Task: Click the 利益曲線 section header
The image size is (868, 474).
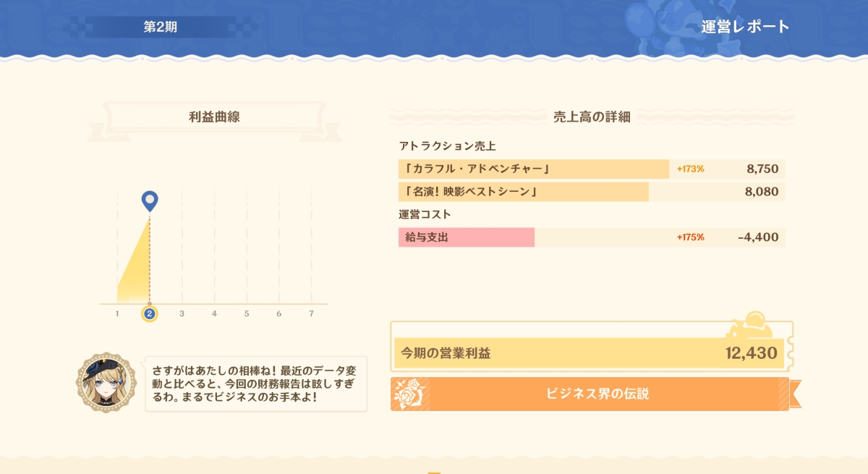Action: click(x=214, y=117)
